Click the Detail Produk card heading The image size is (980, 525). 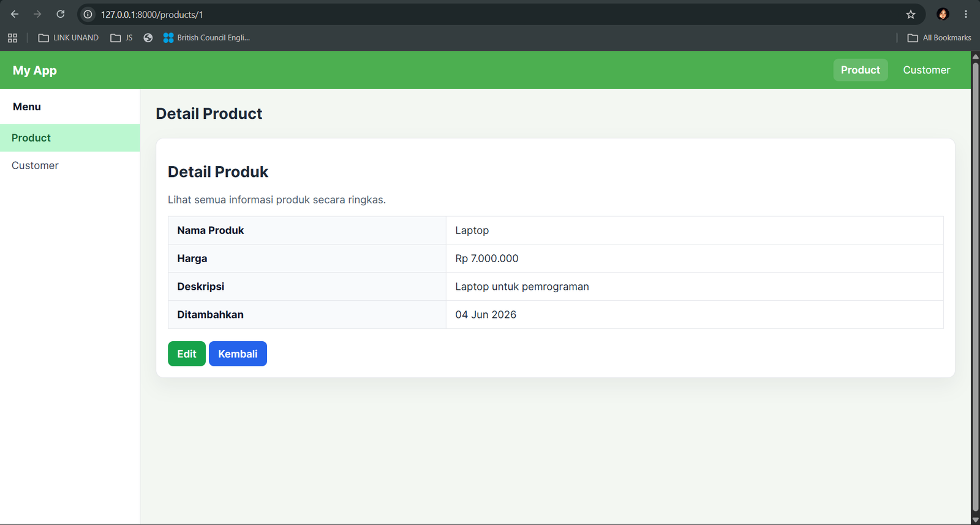tap(218, 172)
